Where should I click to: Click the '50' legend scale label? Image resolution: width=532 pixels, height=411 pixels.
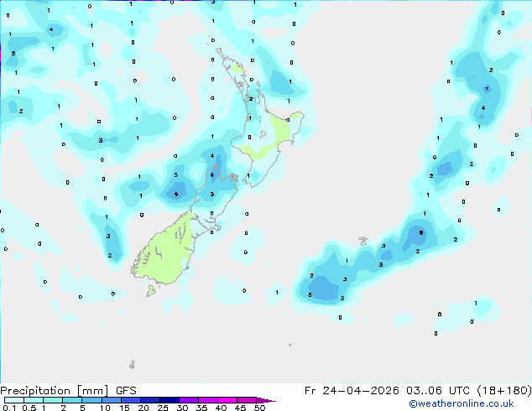click(259, 408)
